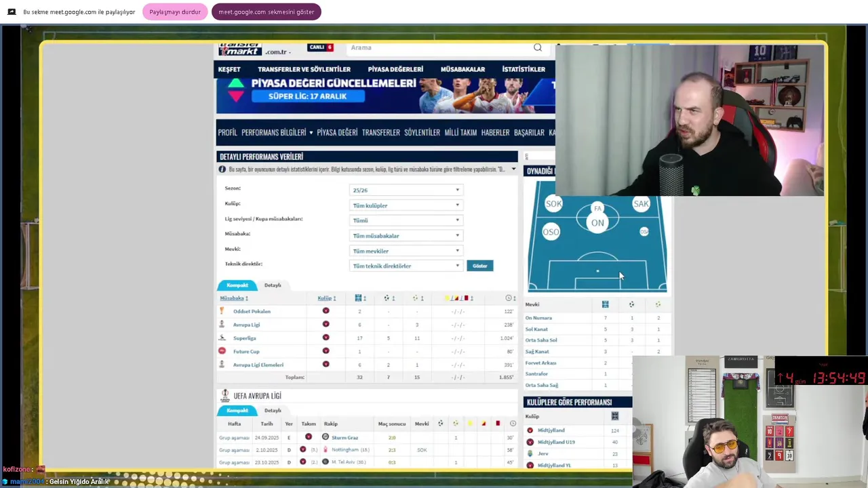868x488 pixels.
Task: Click the Sturm Graz club crest
Action: [x=325, y=437]
